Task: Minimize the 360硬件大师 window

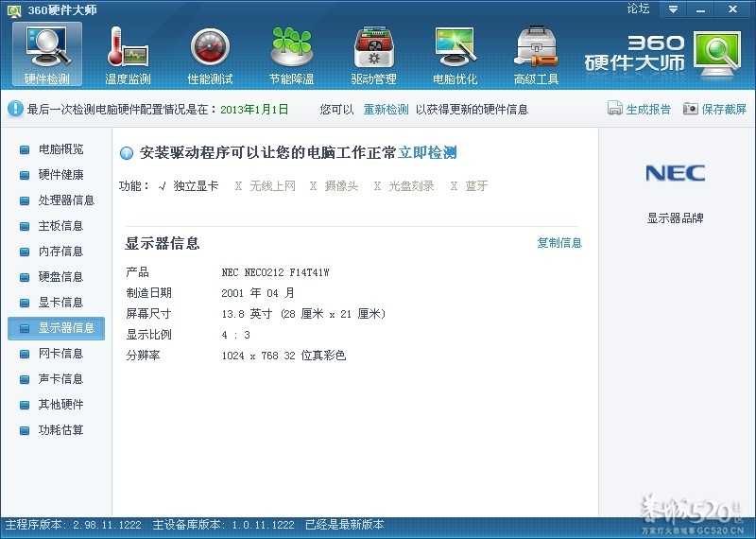Action: coord(701,9)
